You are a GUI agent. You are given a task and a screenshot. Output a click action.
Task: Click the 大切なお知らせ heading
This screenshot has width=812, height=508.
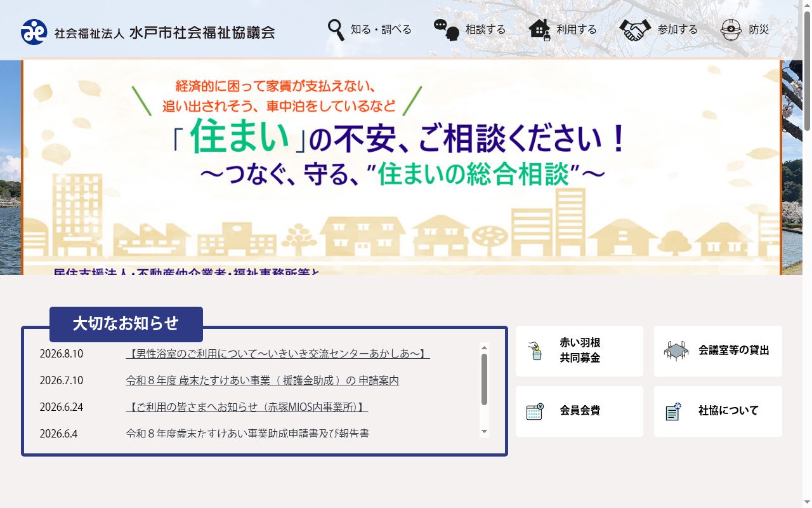[126, 324]
